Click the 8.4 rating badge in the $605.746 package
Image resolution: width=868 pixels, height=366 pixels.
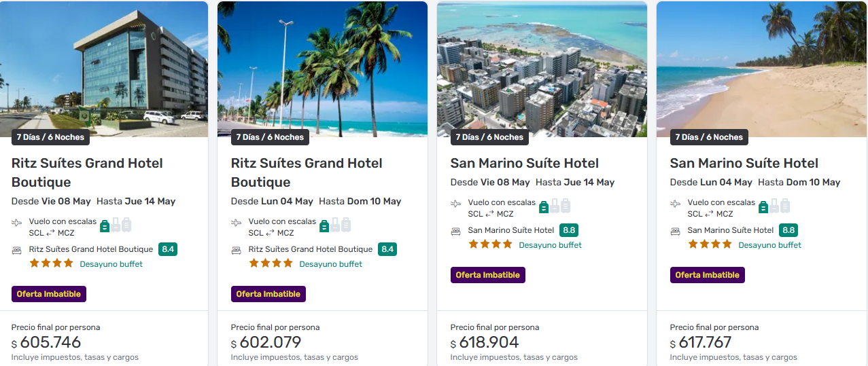pyautogui.click(x=168, y=249)
